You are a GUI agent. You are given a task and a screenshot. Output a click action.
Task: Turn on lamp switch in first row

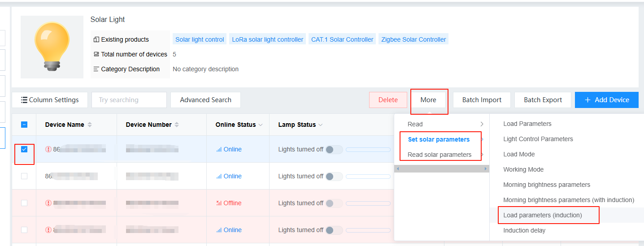tap(334, 150)
